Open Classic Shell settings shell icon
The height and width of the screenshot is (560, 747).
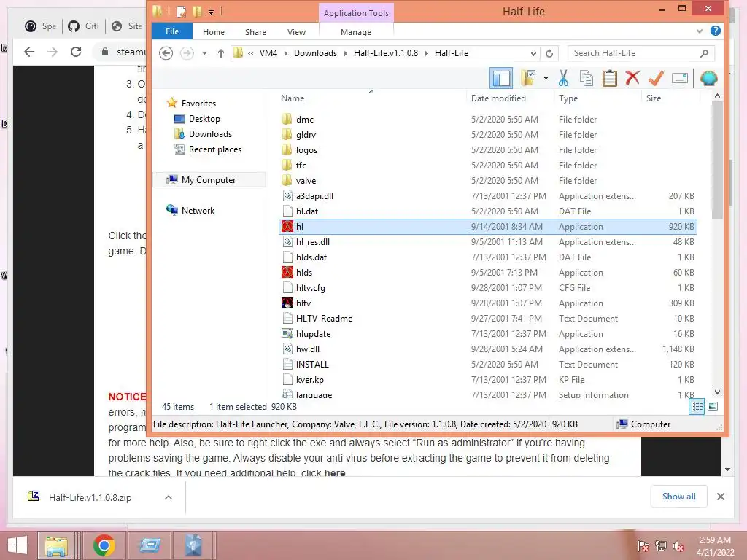tap(708, 78)
